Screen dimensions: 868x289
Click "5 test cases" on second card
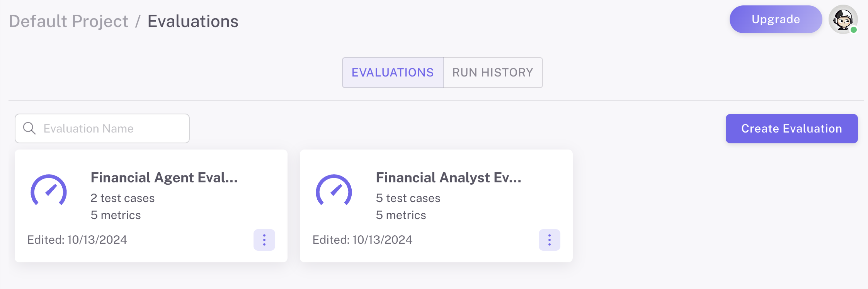408,198
